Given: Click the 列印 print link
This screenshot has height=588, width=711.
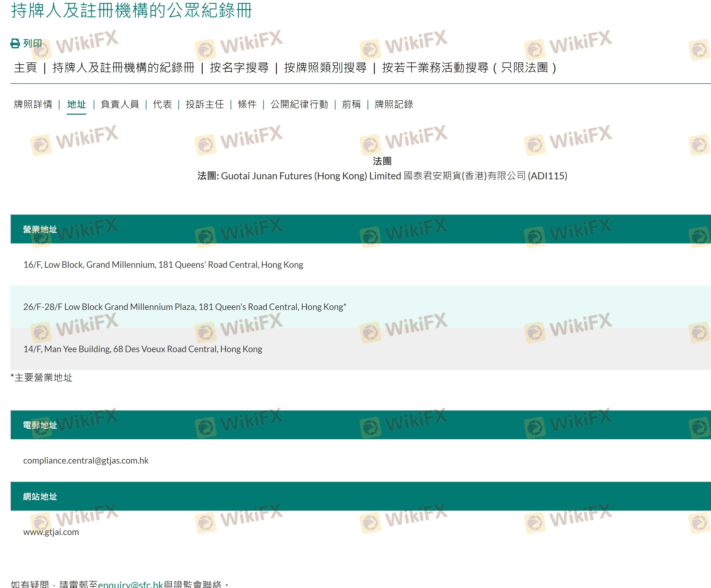Looking at the screenshot, I should (x=32, y=44).
